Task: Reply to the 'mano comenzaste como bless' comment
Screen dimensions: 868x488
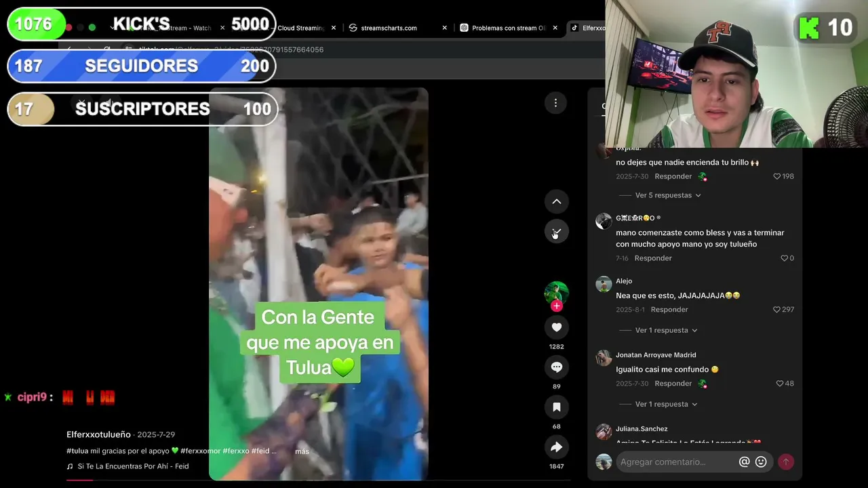Action: (x=653, y=258)
